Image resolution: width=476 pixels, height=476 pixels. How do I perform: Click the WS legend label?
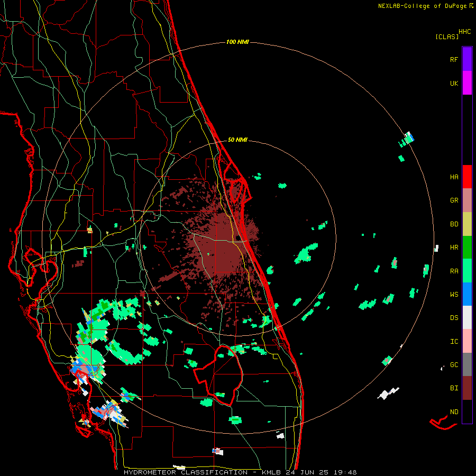(x=454, y=295)
